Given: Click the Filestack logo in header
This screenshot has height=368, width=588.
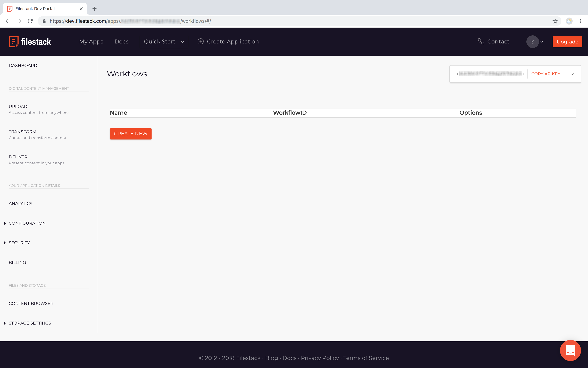Looking at the screenshot, I should tap(30, 42).
